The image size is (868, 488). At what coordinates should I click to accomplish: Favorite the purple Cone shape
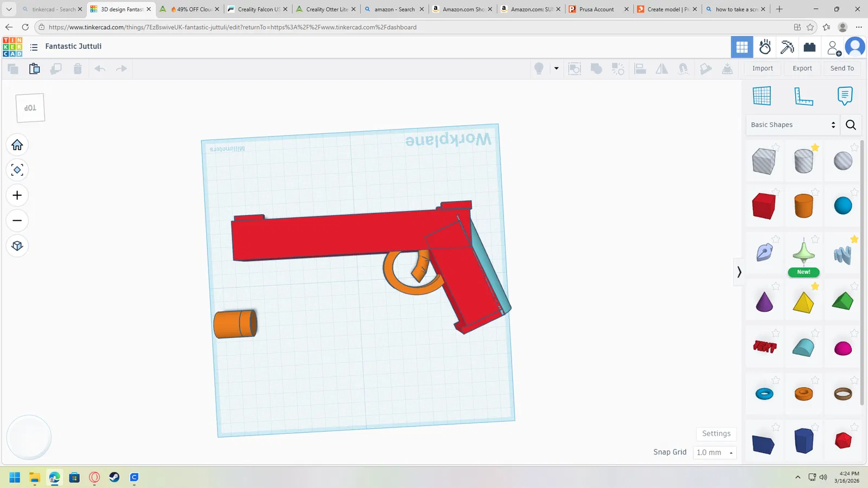[x=776, y=286]
